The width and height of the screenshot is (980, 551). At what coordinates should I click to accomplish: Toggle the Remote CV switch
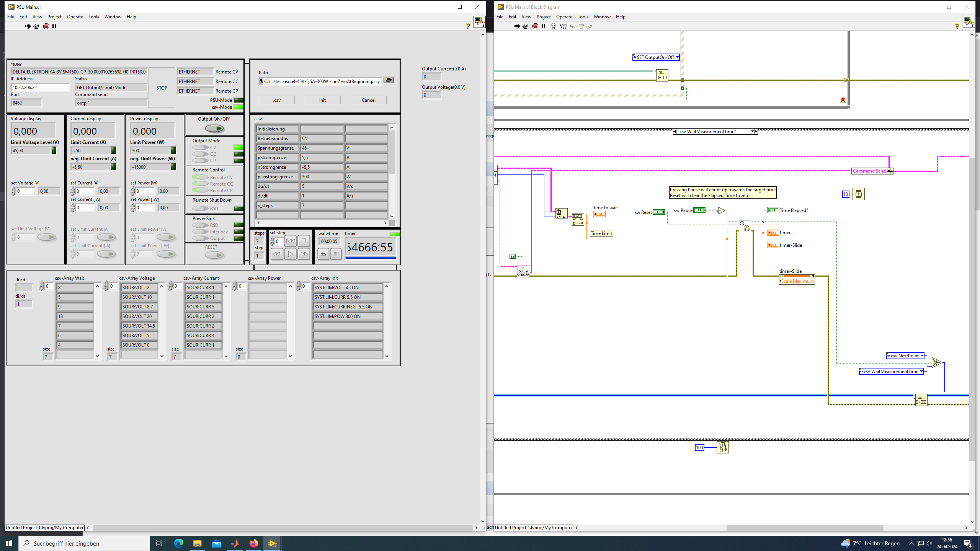[200, 177]
